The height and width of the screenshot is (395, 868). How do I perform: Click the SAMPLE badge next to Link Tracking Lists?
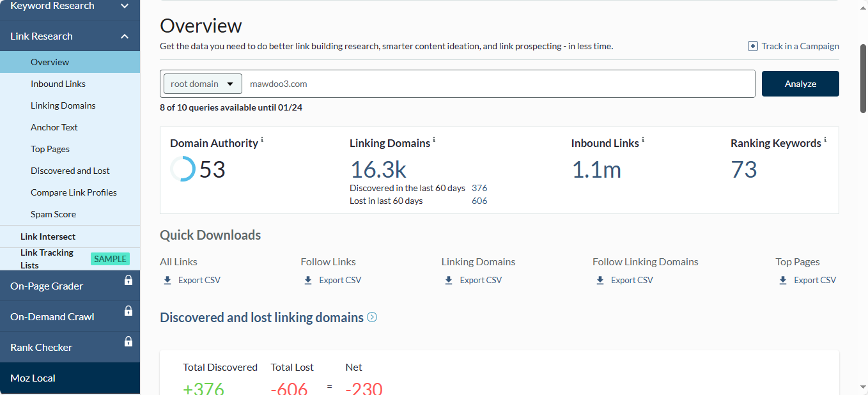110,259
